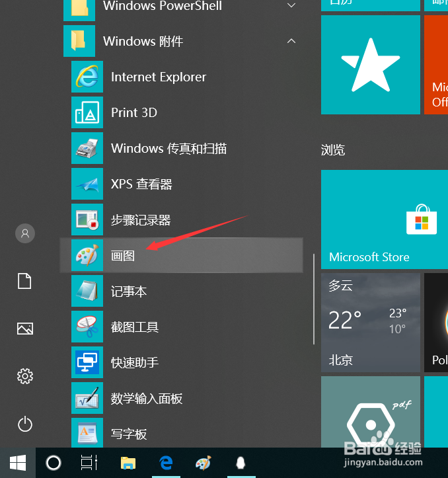Viewport: 448px width, 478px height.
Task: Open the Microsoft Office orange tile
Action: [x=436, y=65]
